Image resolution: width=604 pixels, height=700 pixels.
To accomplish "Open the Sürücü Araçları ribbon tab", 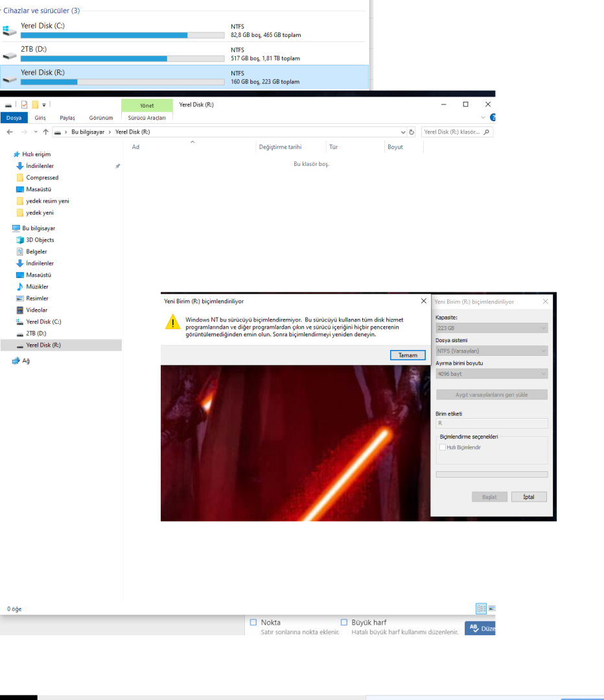I will coord(147,118).
